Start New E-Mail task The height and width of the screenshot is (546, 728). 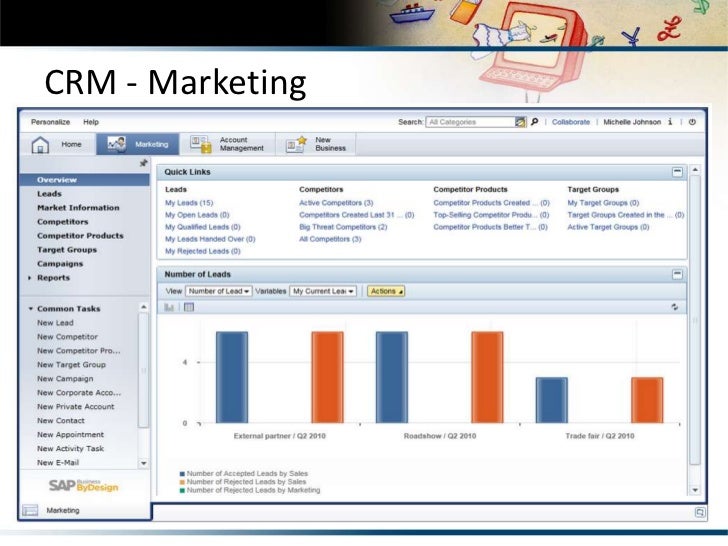58,462
